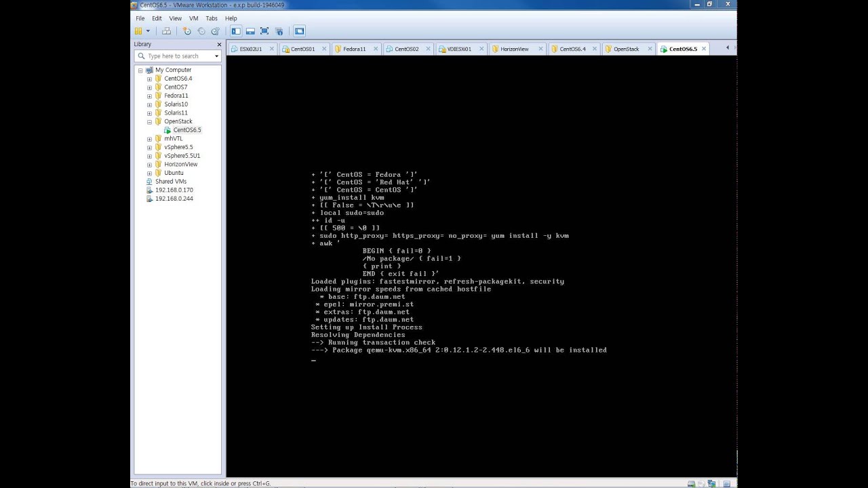
Task: Click the Suspend/pause VM toolbar icon
Action: [x=138, y=30]
